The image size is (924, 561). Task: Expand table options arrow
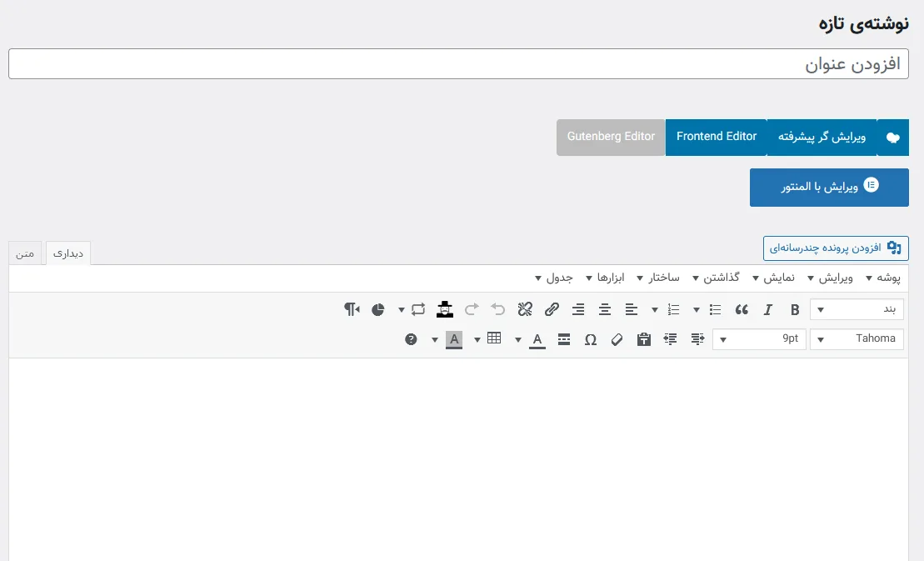(477, 339)
